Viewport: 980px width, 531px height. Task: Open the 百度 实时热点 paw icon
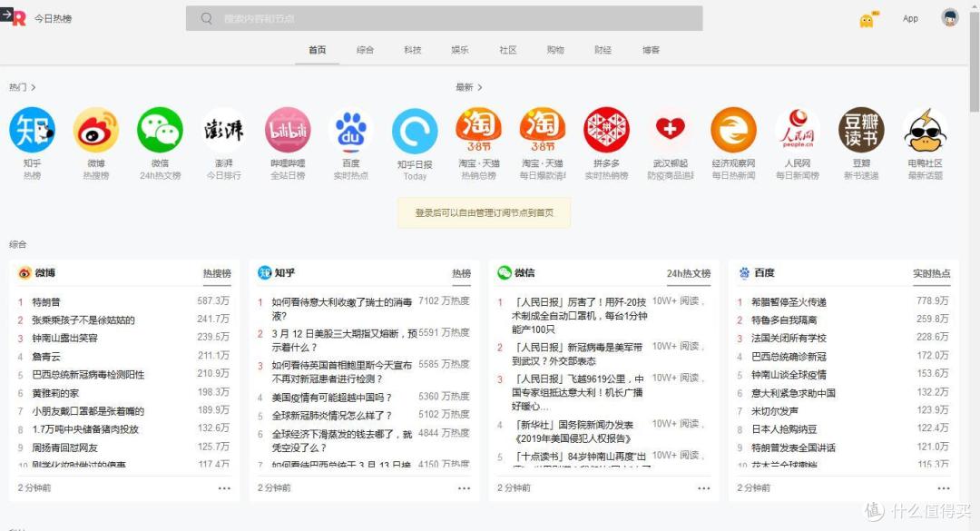point(350,130)
